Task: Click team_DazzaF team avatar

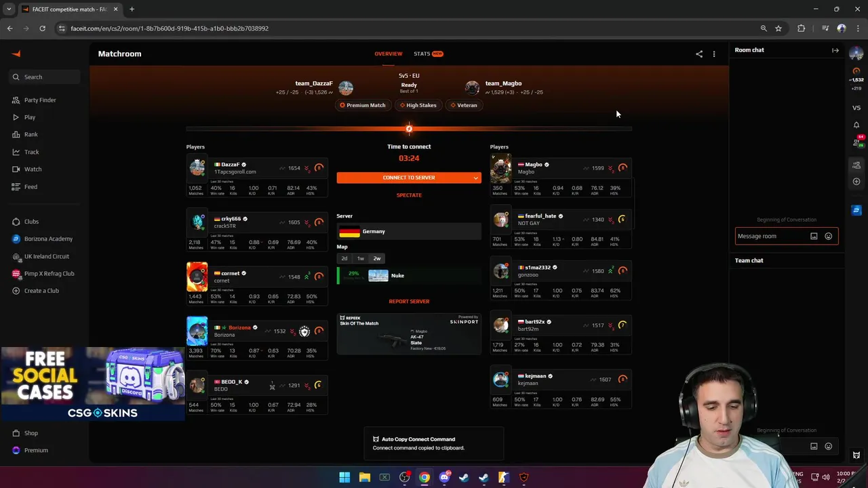Action: point(346,87)
